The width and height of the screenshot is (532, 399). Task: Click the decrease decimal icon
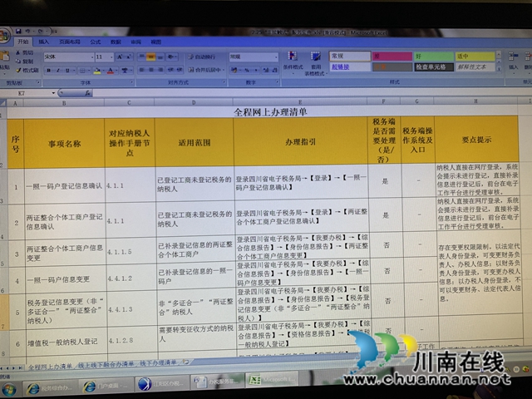click(274, 70)
